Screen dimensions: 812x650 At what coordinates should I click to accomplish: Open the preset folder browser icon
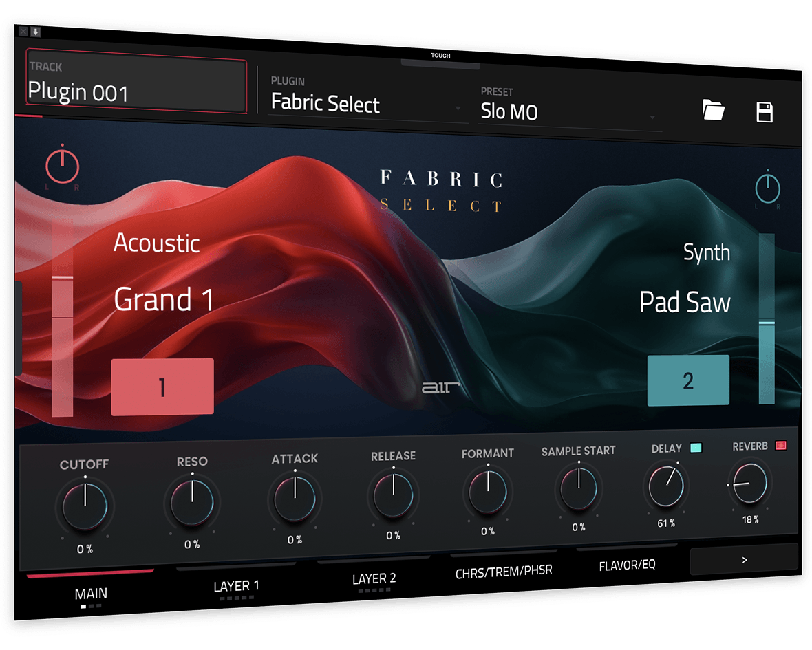tap(714, 110)
